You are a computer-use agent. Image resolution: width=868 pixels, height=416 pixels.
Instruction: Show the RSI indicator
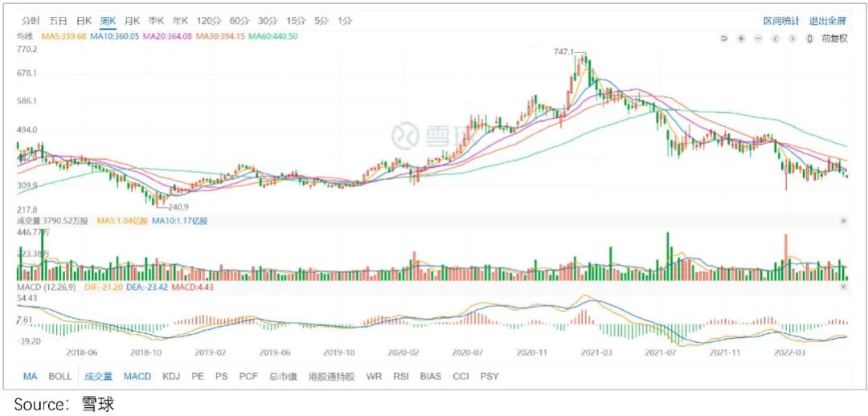[x=399, y=376]
